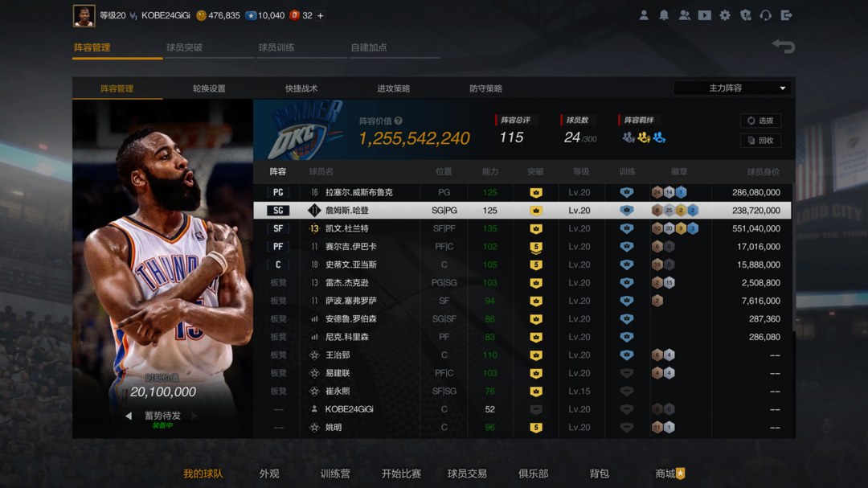Click the red ticket icon next to 32
Image resolution: width=868 pixels, height=488 pixels.
[x=294, y=15]
